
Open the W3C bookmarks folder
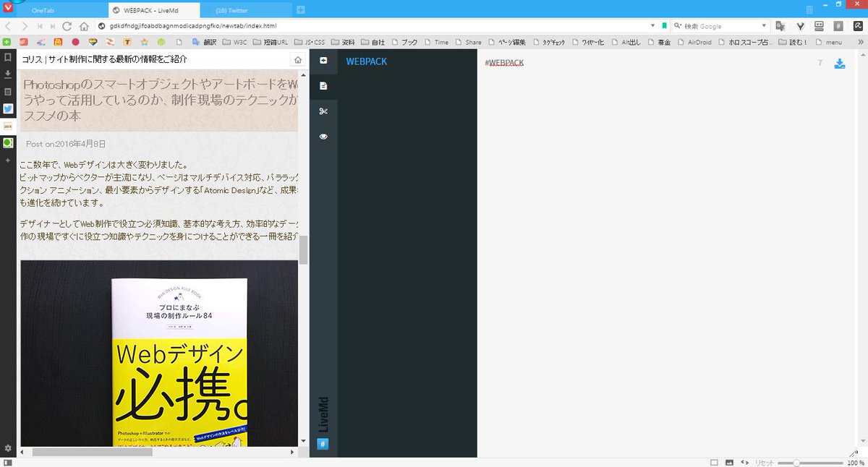point(234,42)
